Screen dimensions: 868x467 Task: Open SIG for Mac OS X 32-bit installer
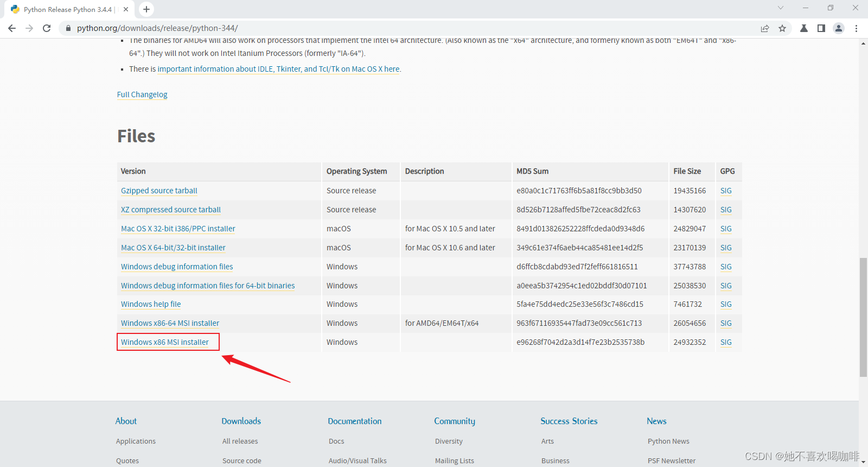pyautogui.click(x=726, y=229)
